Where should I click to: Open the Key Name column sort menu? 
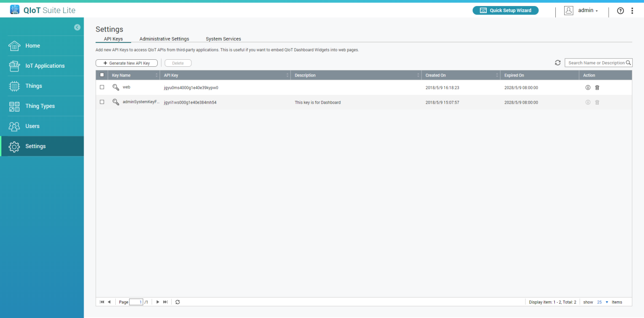[156, 75]
